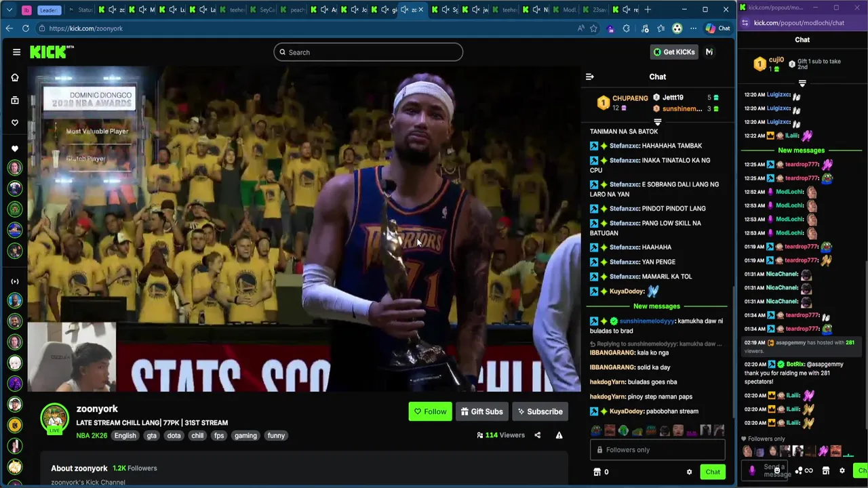
Task: Add page to favorites with star icon
Action: point(594,28)
